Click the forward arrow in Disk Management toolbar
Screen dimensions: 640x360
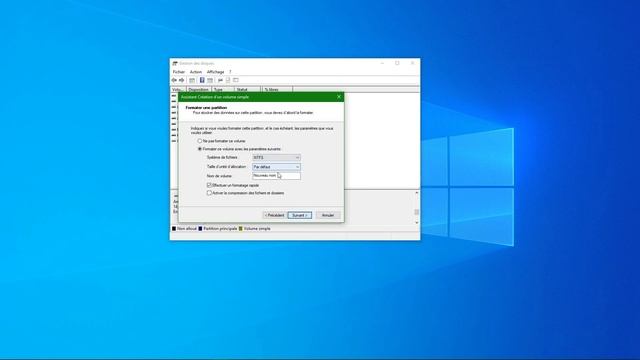click(x=182, y=80)
